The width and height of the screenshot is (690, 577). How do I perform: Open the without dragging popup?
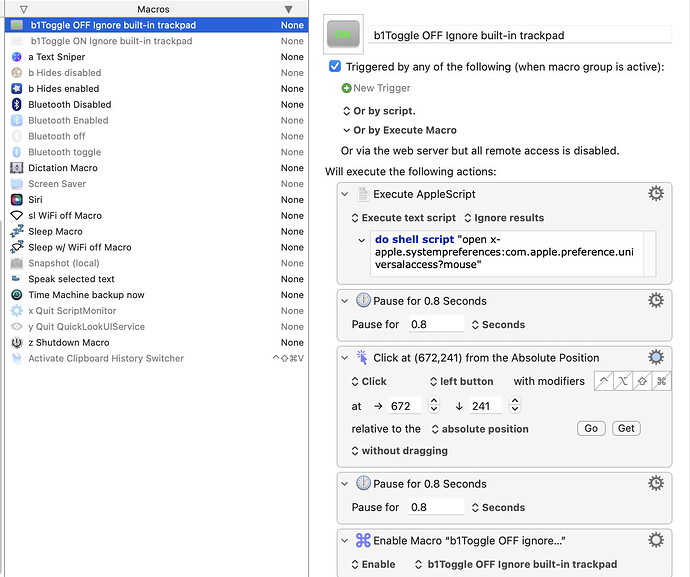[400, 451]
